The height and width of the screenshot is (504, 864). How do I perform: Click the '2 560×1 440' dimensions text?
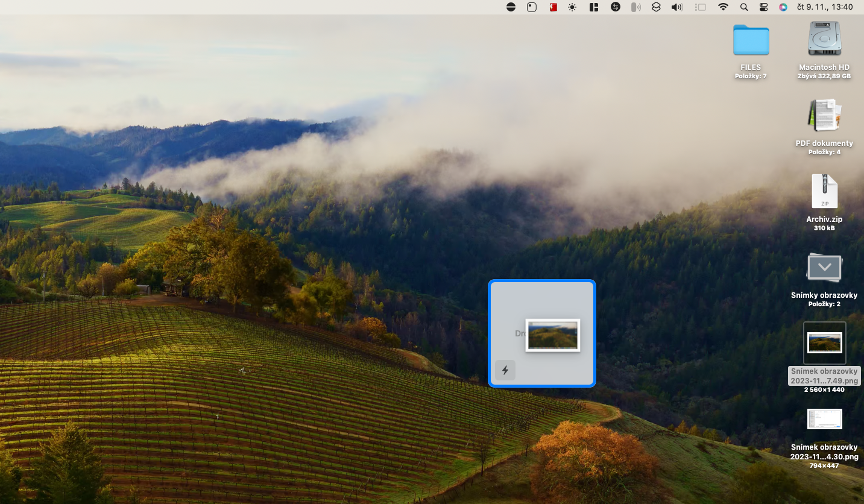click(x=824, y=389)
